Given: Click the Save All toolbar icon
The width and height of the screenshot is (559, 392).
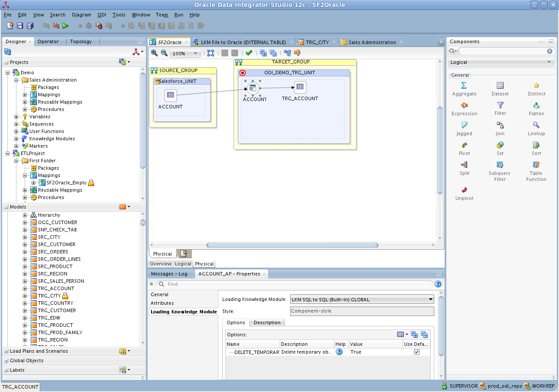Looking at the screenshot, I should pyautogui.click(x=30, y=26).
